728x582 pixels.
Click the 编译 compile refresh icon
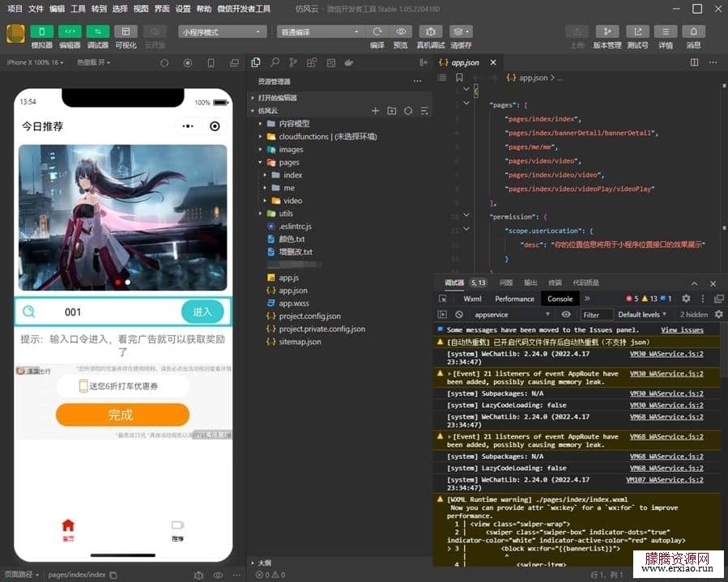pos(377,32)
